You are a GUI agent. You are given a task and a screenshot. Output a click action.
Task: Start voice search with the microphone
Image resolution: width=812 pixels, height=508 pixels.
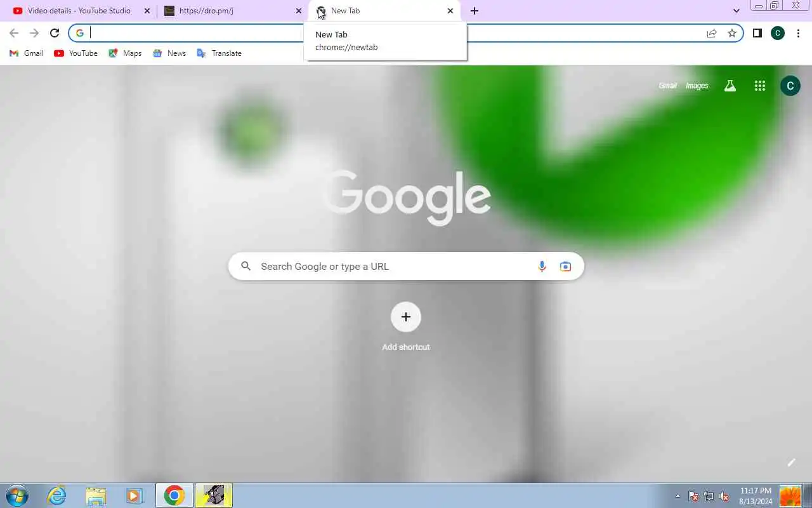[x=542, y=267]
